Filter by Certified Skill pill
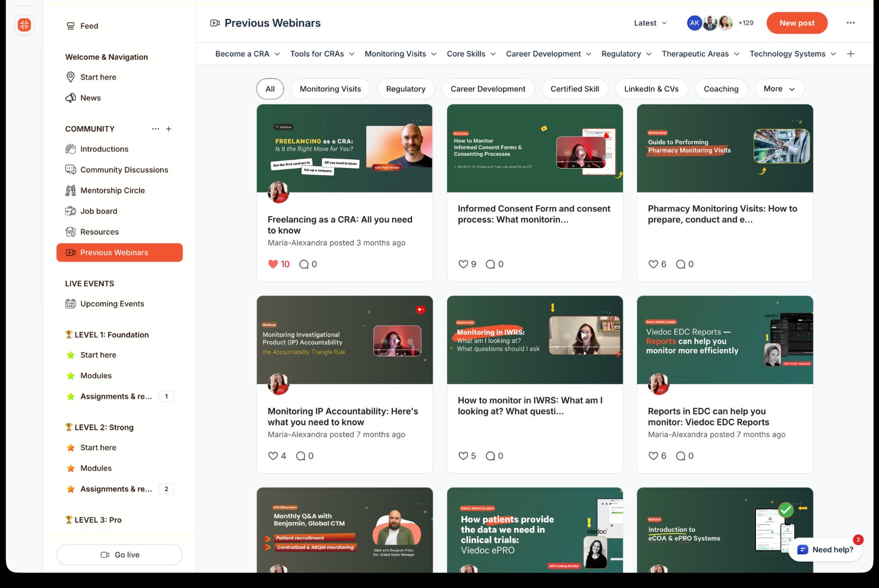 pos(575,89)
